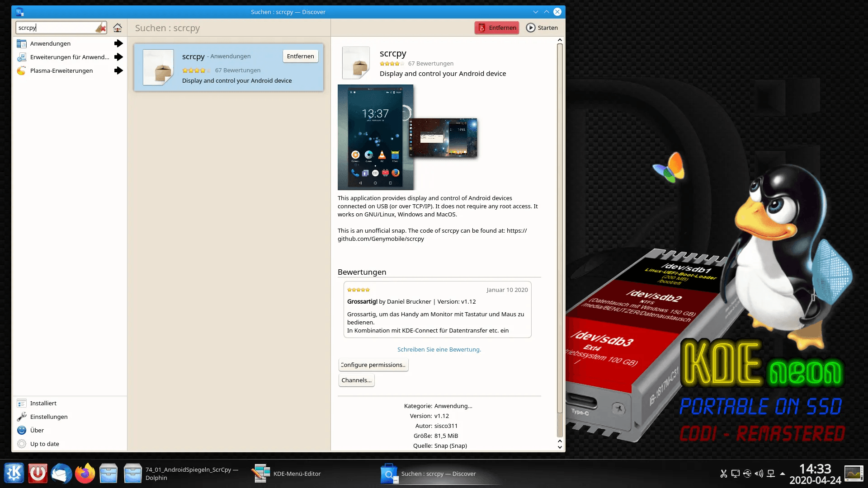Expand Plasma-Erweiterungen category arrow
This screenshot has height=488, width=868.
(118, 70)
